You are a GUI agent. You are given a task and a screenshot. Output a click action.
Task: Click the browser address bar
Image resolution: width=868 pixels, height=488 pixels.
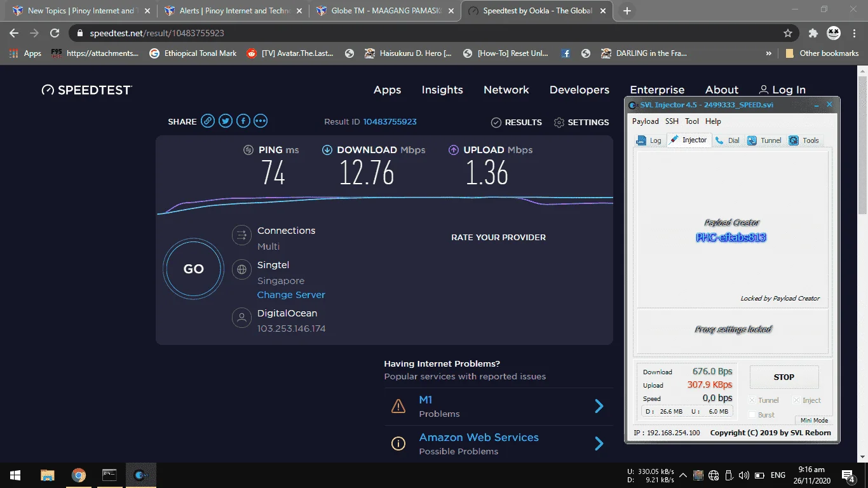pyautogui.click(x=432, y=33)
